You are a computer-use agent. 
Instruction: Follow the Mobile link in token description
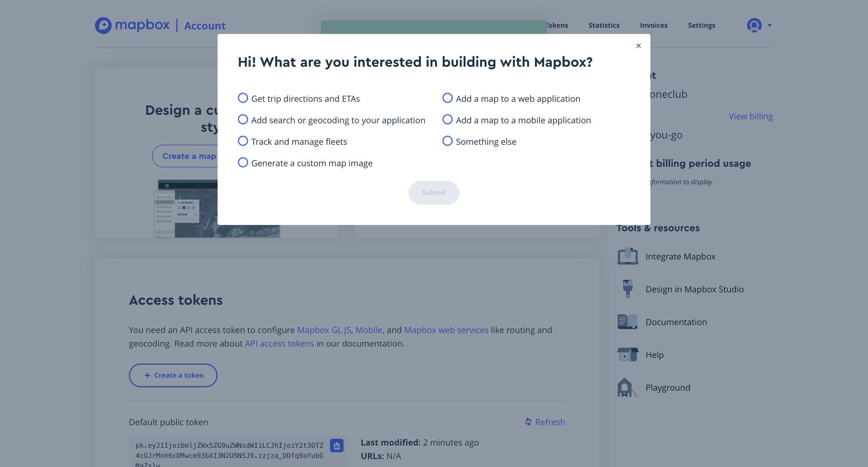pos(369,330)
